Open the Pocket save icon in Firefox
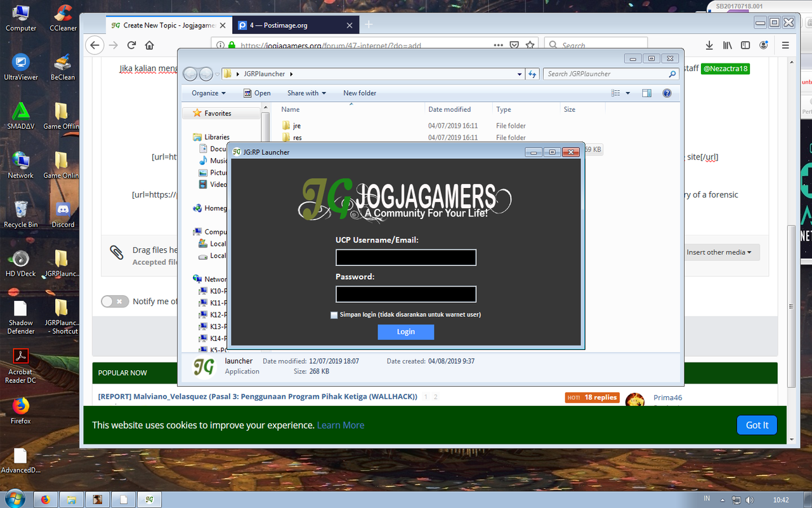The width and height of the screenshot is (812, 508). (x=514, y=45)
